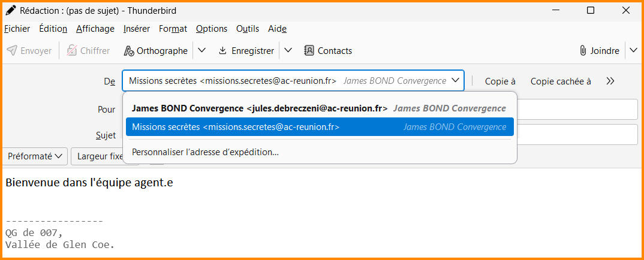644x260 pixels.
Task: Select the jules.debreczeni sender identity
Action: coord(319,108)
